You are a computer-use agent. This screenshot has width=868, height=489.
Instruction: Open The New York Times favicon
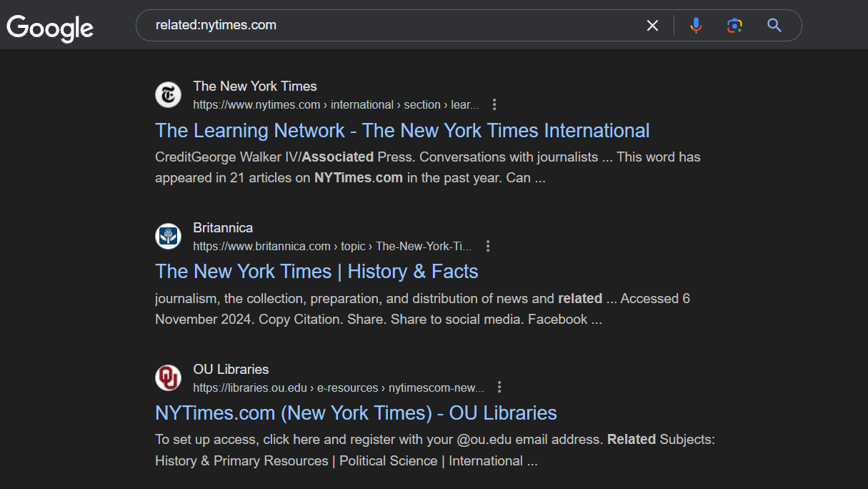pos(169,94)
